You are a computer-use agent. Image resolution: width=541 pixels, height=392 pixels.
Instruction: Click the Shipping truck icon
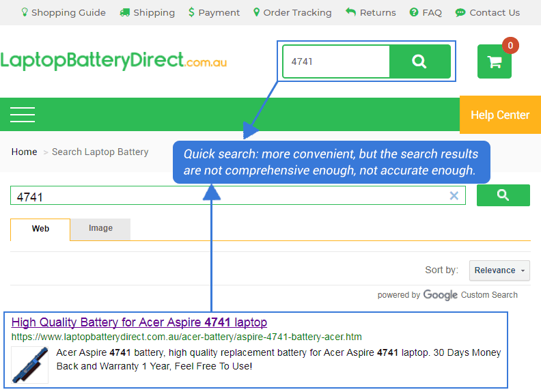(x=124, y=13)
